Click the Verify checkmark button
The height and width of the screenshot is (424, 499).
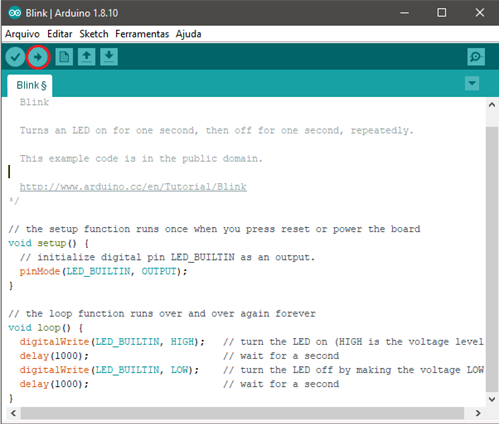coord(15,57)
